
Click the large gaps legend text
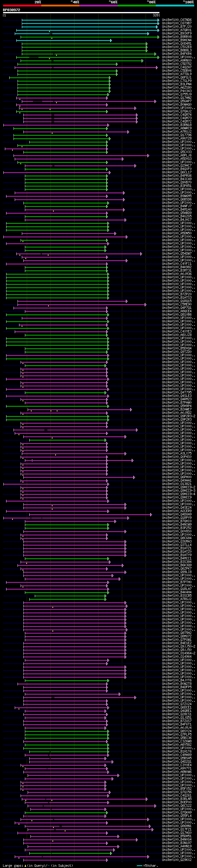[x=38, y=866]
